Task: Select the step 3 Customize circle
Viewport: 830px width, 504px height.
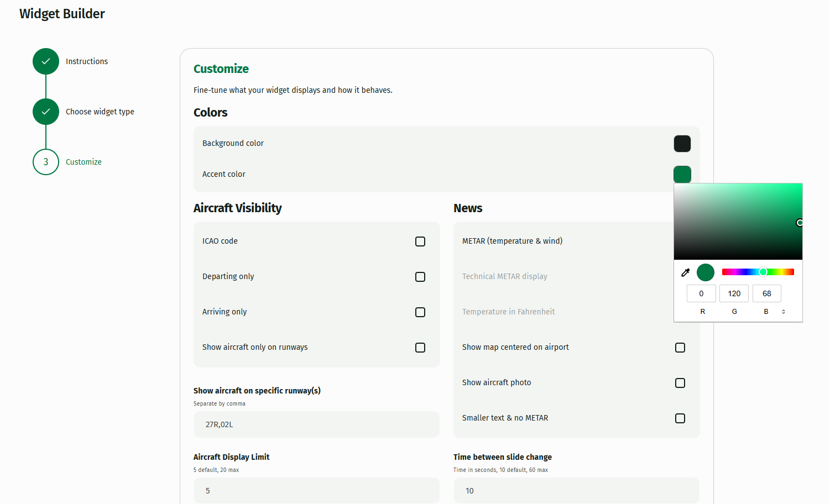Action: [x=46, y=162]
